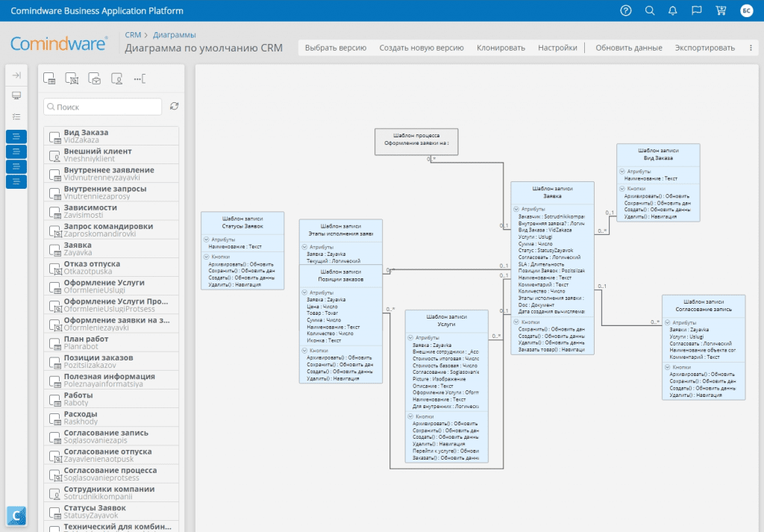The image size is (764, 532).
Task: Toggle the first blue sidebar list button
Action: 16,137
